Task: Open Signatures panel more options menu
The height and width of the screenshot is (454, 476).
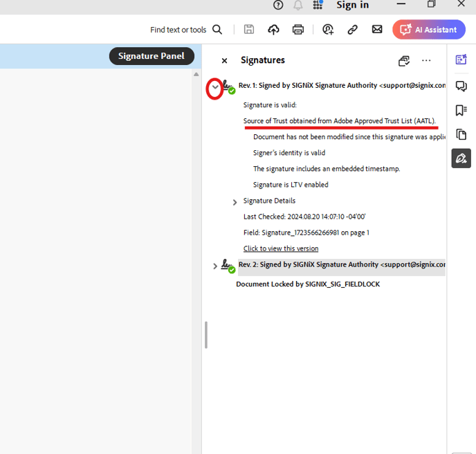Action: 426,60
